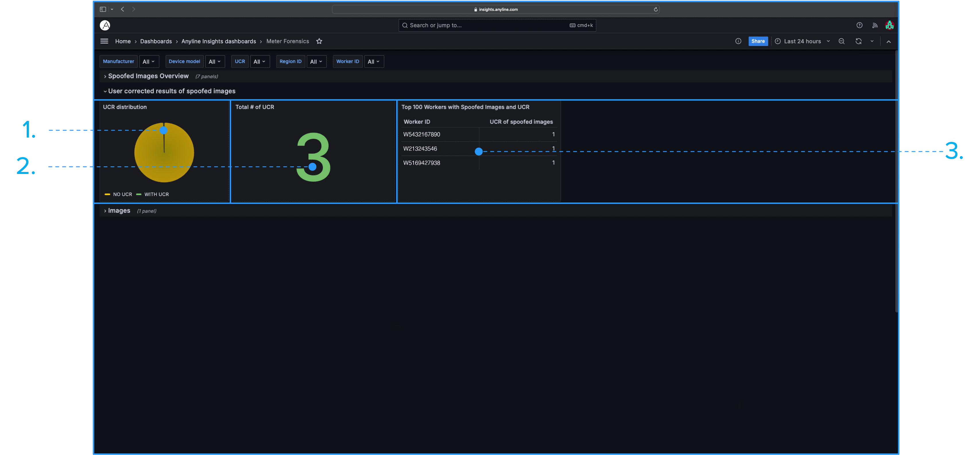Click the Grafana home logo icon
Screen dimensions: 980x455
click(105, 25)
